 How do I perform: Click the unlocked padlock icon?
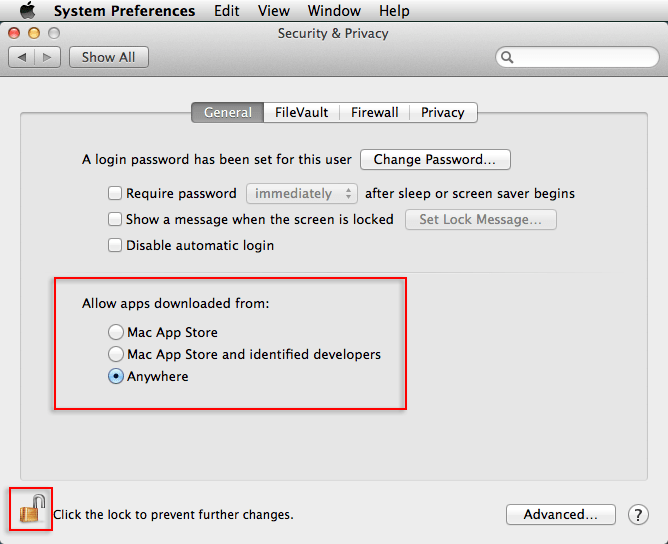point(32,510)
